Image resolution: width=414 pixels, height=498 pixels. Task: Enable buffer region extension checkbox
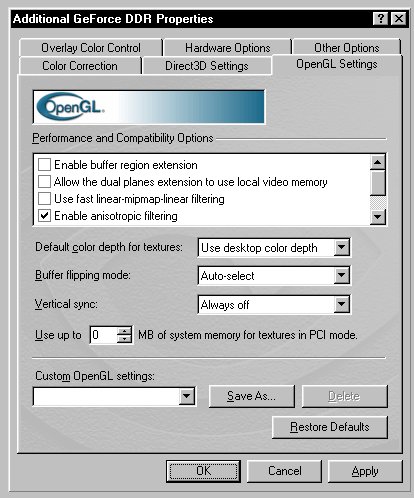44,165
